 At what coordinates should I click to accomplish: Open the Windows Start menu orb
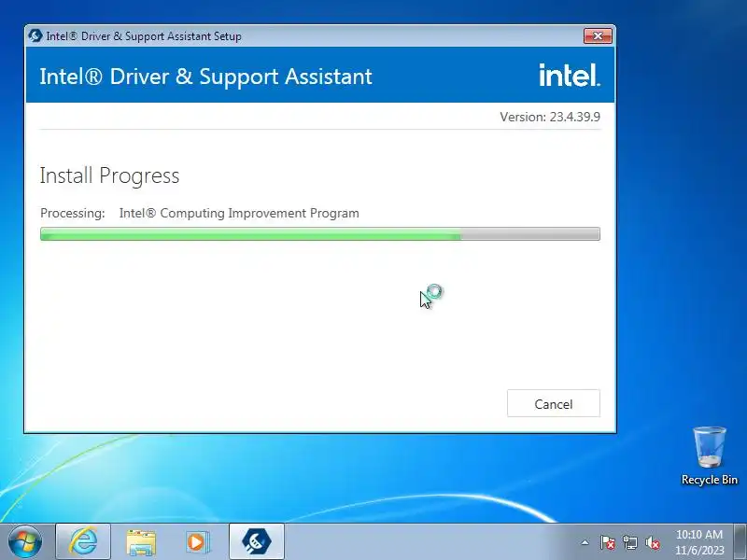point(25,541)
